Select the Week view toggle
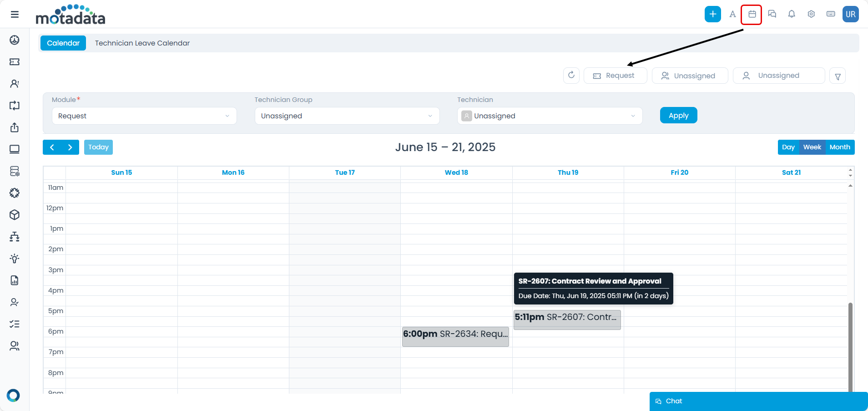 click(x=813, y=147)
